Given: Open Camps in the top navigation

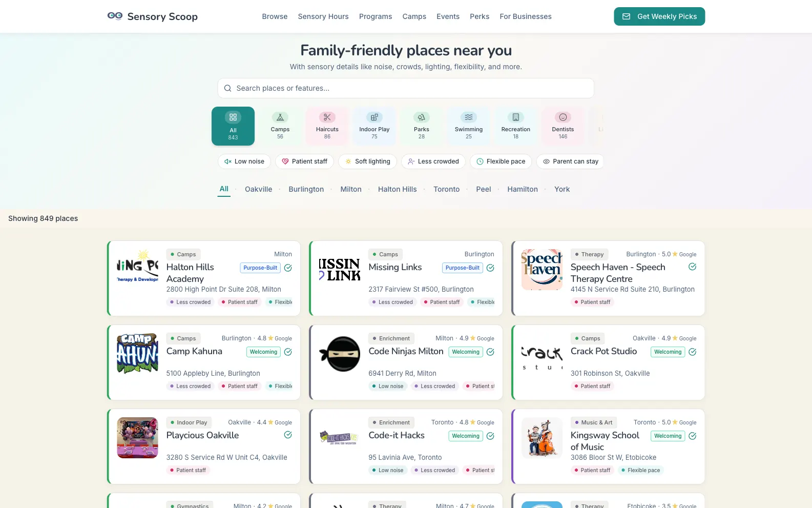Looking at the screenshot, I should (x=414, y=16).
